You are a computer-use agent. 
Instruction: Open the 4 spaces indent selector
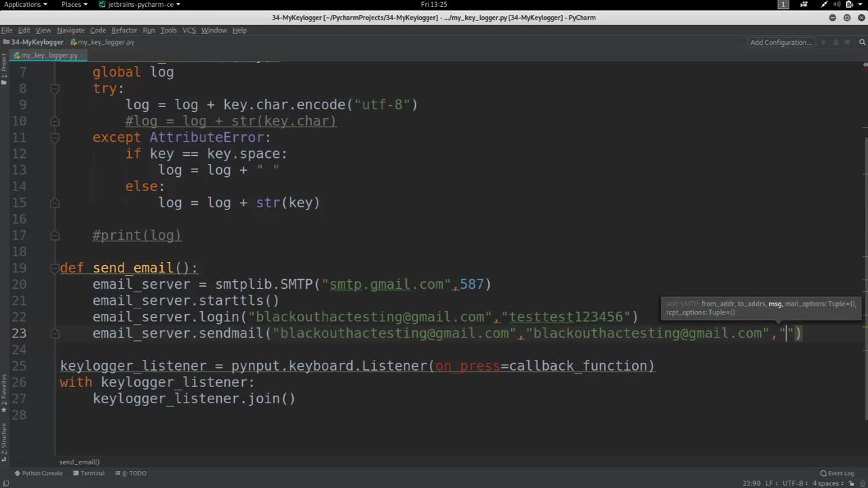[x=827, y=483]
